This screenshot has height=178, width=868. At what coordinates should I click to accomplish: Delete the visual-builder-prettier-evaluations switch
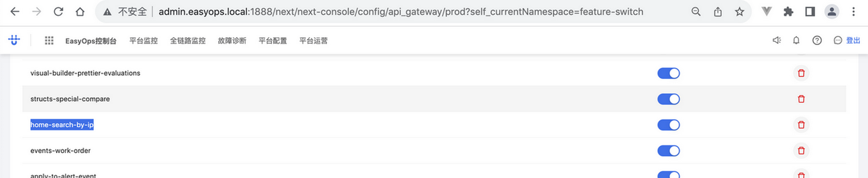coord(801,73)
